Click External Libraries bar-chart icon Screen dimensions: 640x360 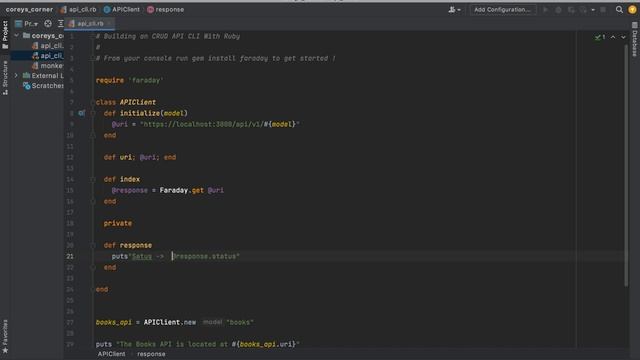(27, 76)
